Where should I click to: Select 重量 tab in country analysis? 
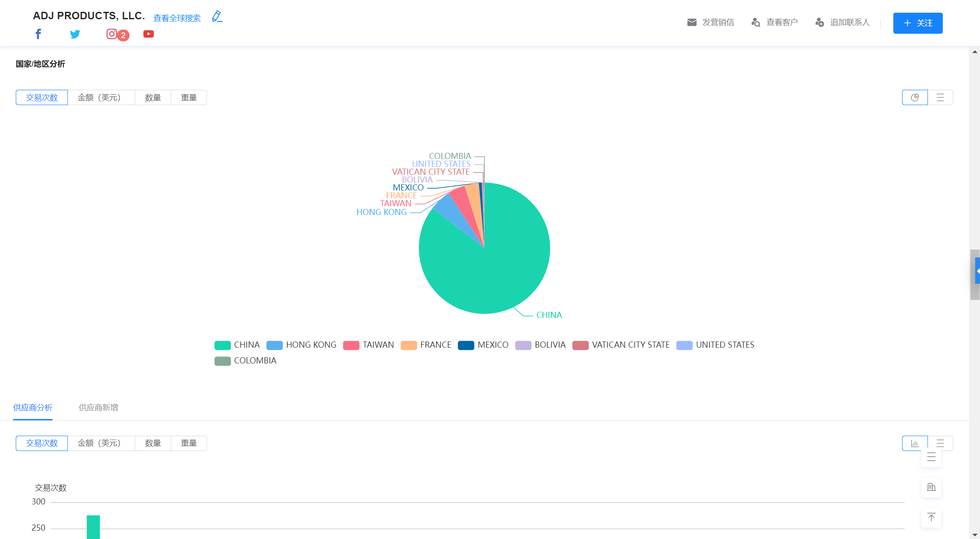click(189, 98)
